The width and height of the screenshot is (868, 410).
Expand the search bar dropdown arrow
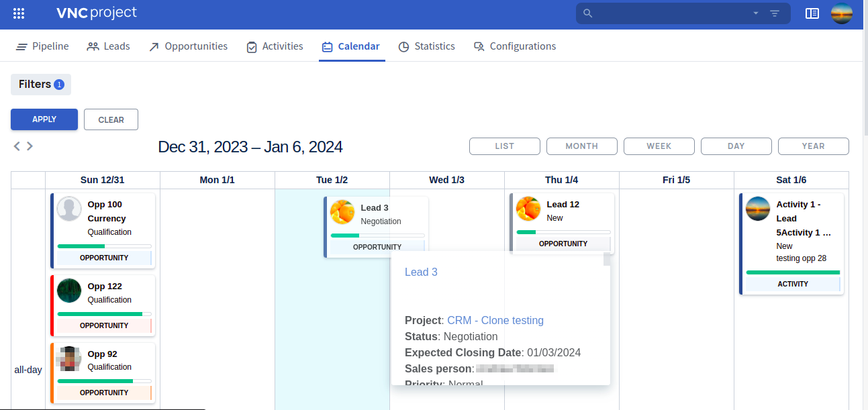[756, 13]
